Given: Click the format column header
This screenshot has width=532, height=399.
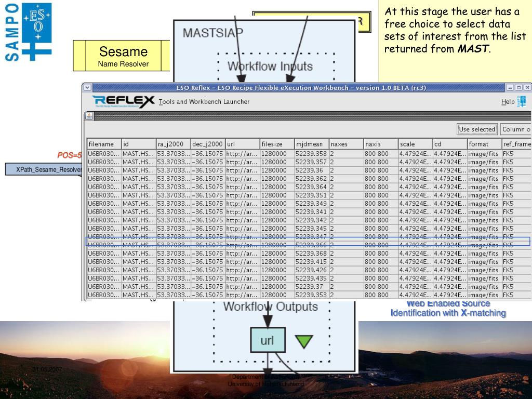Looking at the screenshot, I should pyautogui.click(x=485, y=144).
